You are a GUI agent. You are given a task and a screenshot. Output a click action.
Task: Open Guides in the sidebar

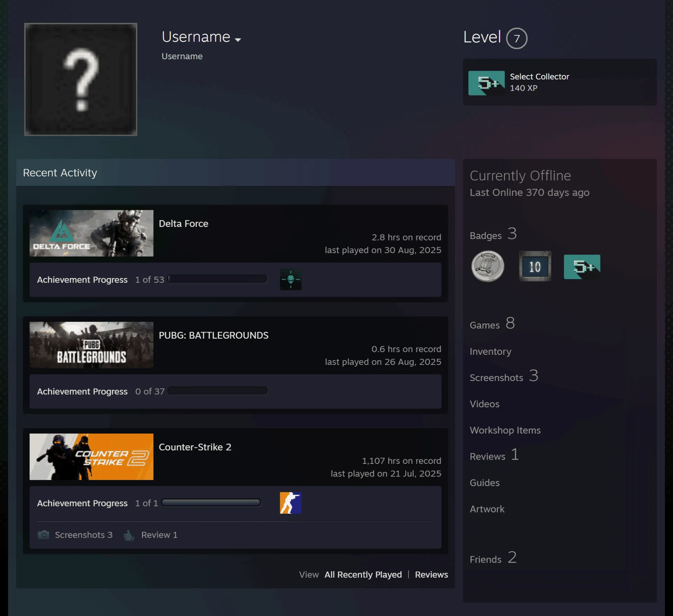point(484,483)
